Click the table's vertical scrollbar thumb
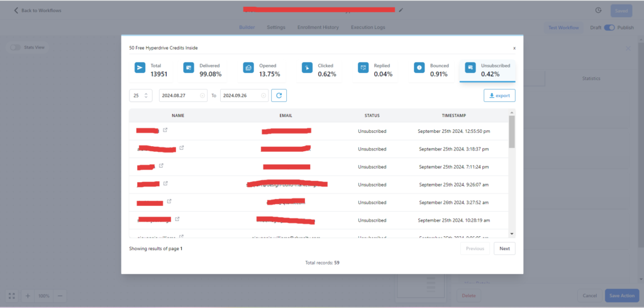Screen dimensions: 644x308 point(511,132)
